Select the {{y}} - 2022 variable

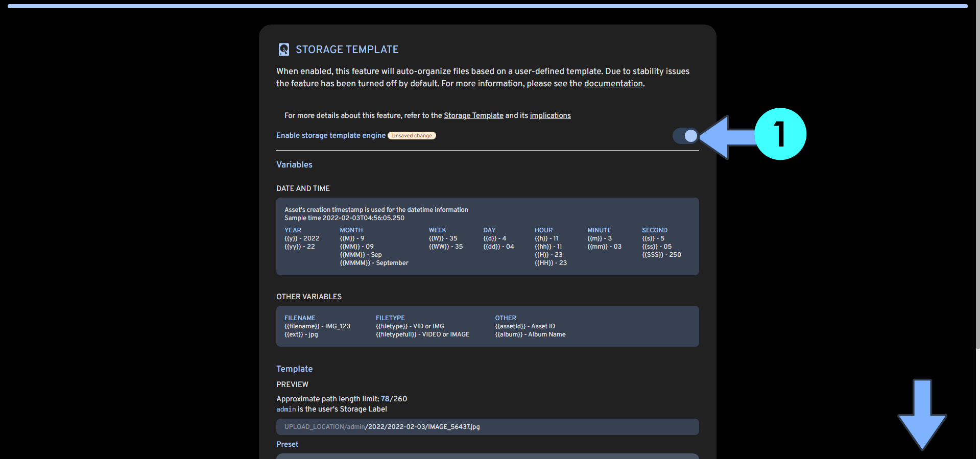(x=302, y=238)
